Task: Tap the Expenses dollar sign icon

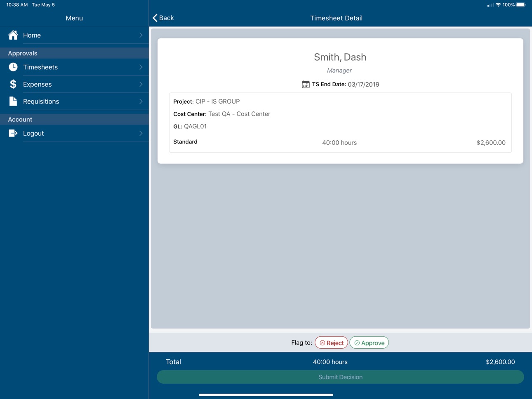Action: tap(13, 84)
